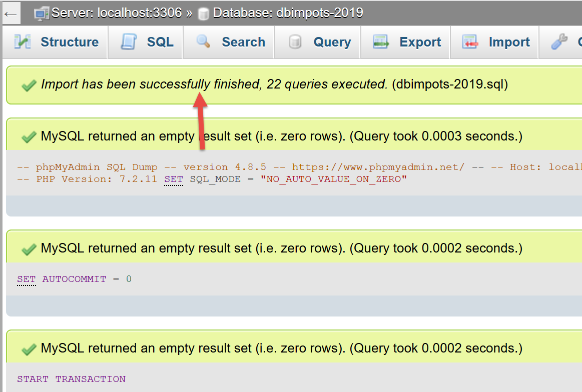Click the Query tab's cylinder icon
Screen dimensions: 582x392
(x=295, y=42)
